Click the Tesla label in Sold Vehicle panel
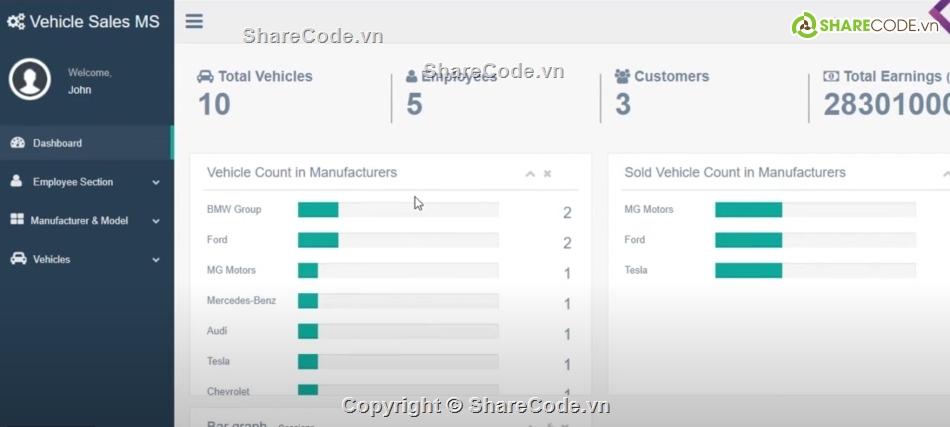The image size is (950, 427). [636, 270]
